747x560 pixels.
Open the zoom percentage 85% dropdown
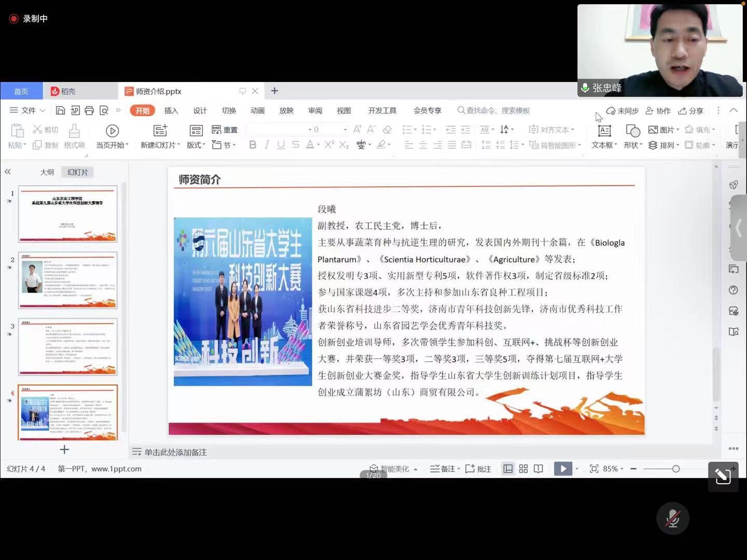613,469
